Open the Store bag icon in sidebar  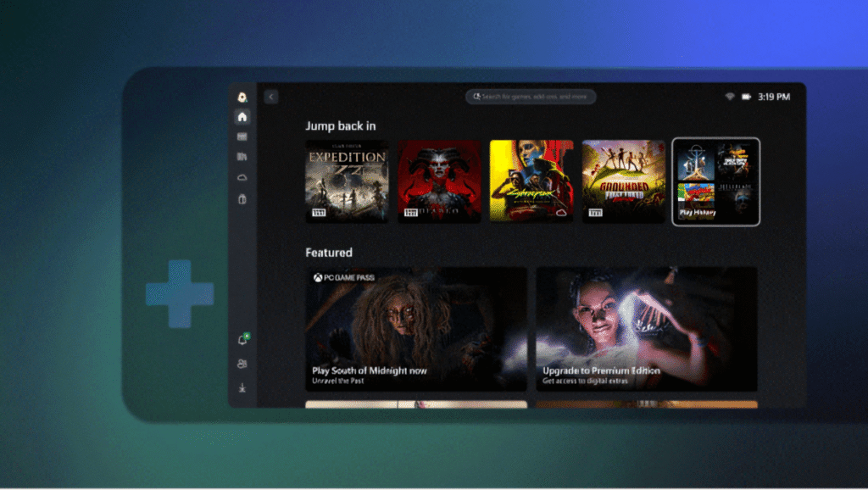242,199
